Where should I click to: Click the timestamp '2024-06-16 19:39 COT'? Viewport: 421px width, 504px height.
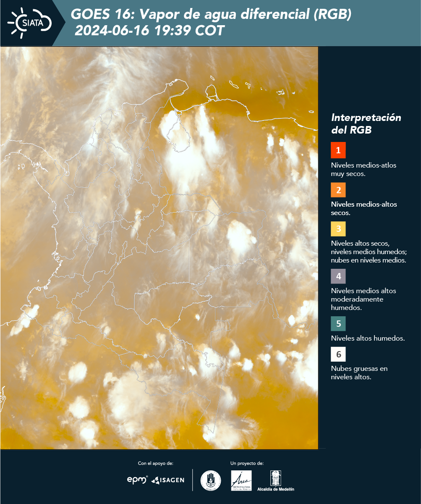click(x=149, y=31)
